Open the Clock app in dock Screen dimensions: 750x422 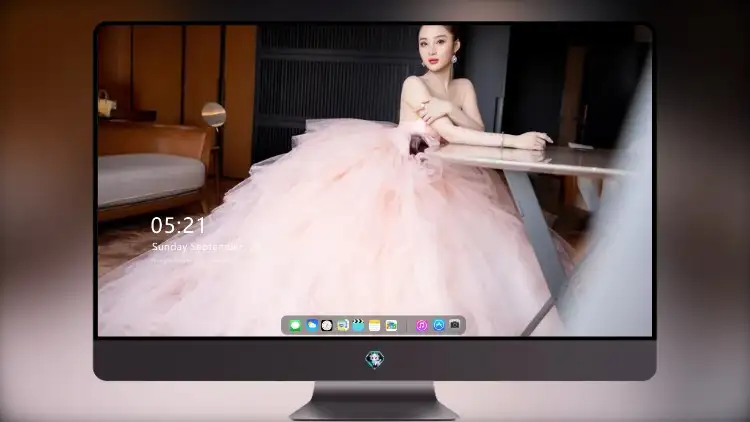(x=327, y=326)
